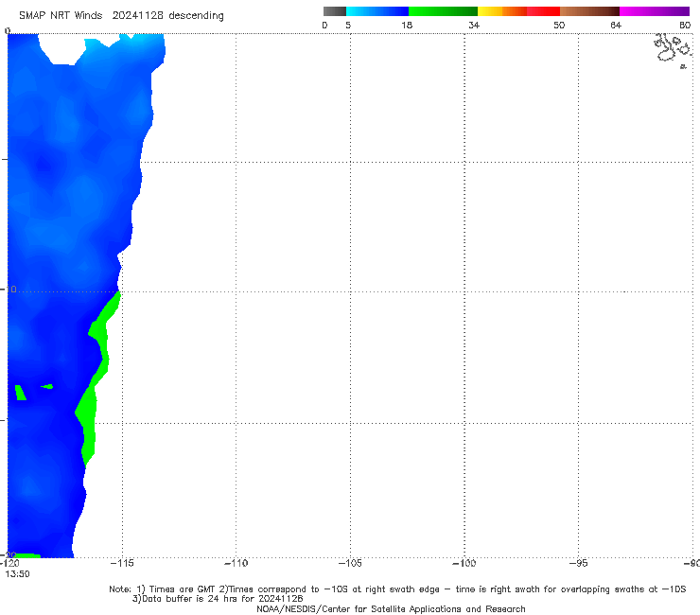Click the small green wind patch near -120 longitude
The width and height of the screenshot is (700, 615).
[20, 392]
